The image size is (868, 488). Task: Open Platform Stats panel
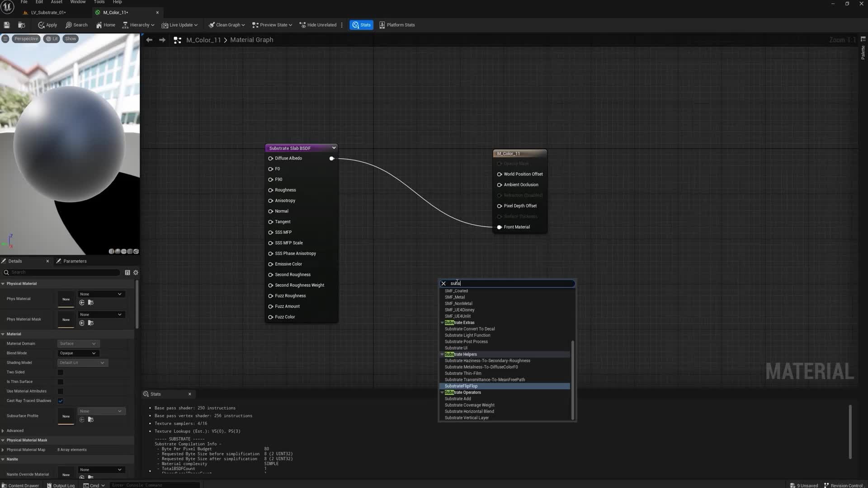point(397,25)
